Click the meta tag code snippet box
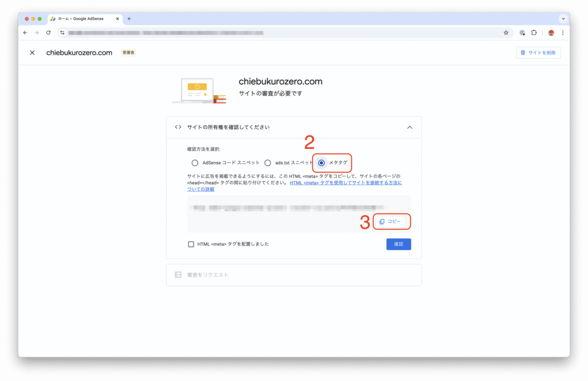Screen dimensions: 588x381 pyautogui.click(x=299, y=214)
